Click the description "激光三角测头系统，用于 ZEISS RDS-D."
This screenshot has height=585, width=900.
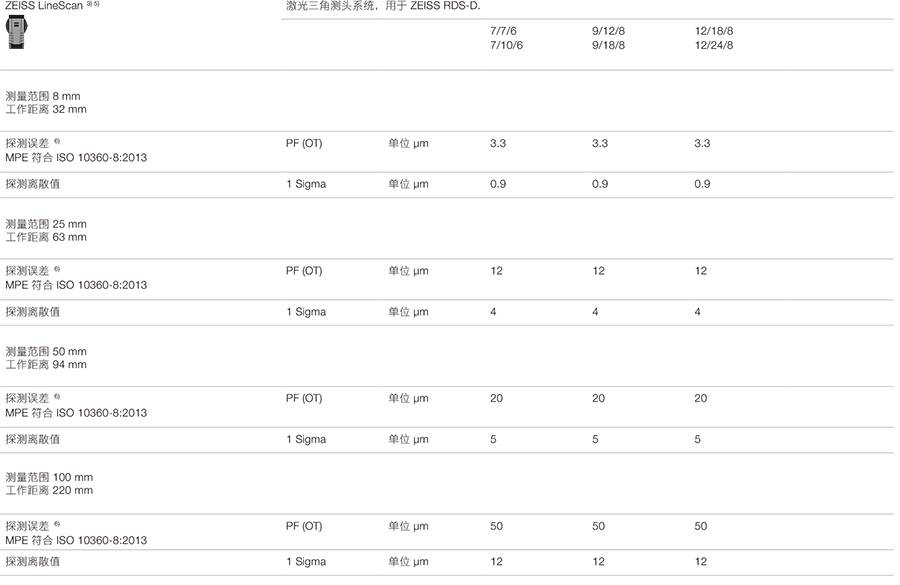[383, 6]
